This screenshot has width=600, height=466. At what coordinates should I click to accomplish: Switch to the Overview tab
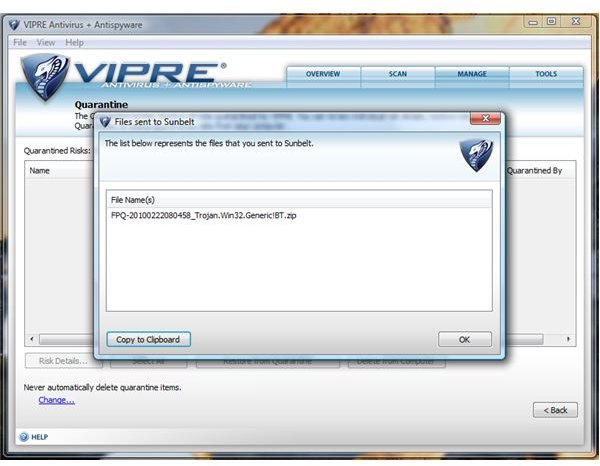[323, 76]
